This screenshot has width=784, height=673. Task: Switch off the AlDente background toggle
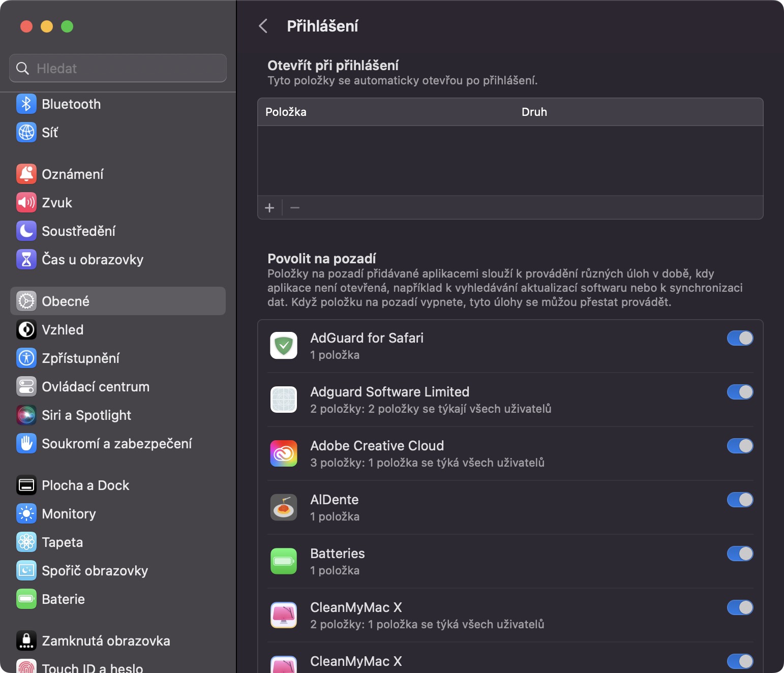pos(740,500)
